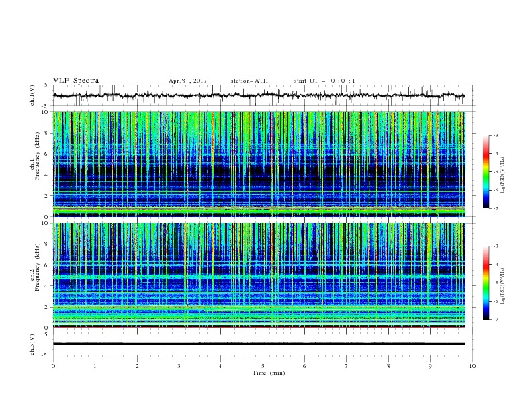Screen dimensions: 532x411
Task: Click the "-3" tick of ch.1 color bar
Action: pyautogui.click(x=495, y=136)
